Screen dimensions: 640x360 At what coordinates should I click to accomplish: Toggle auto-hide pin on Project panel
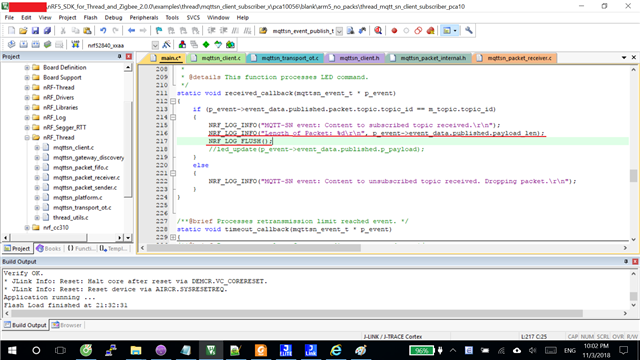pos(120,56)
